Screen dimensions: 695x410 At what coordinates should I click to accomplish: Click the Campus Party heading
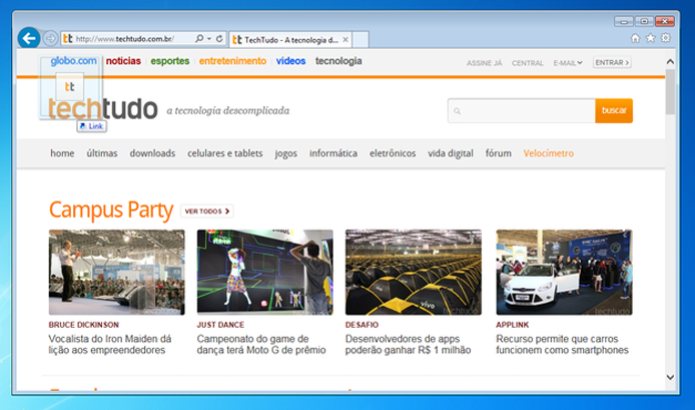click(111, 210)
